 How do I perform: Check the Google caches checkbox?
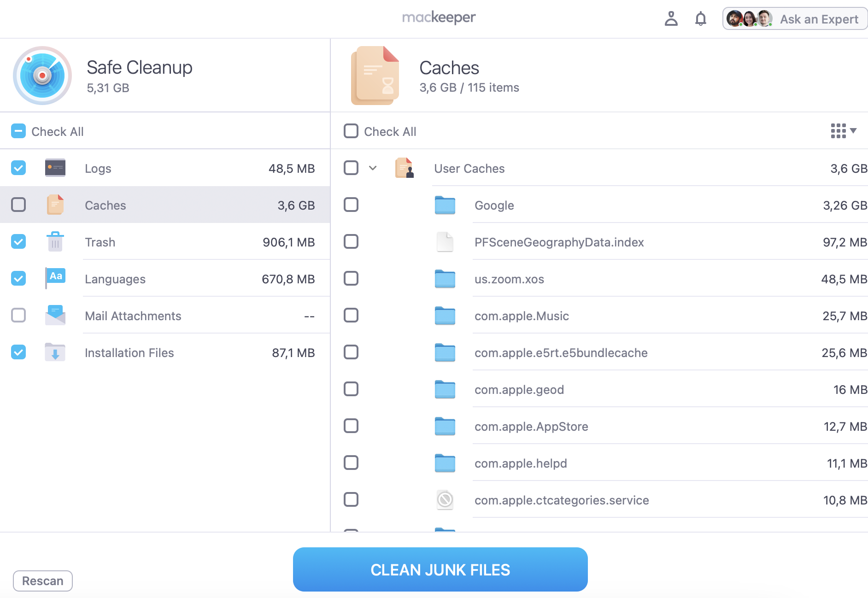click(351, 205)
